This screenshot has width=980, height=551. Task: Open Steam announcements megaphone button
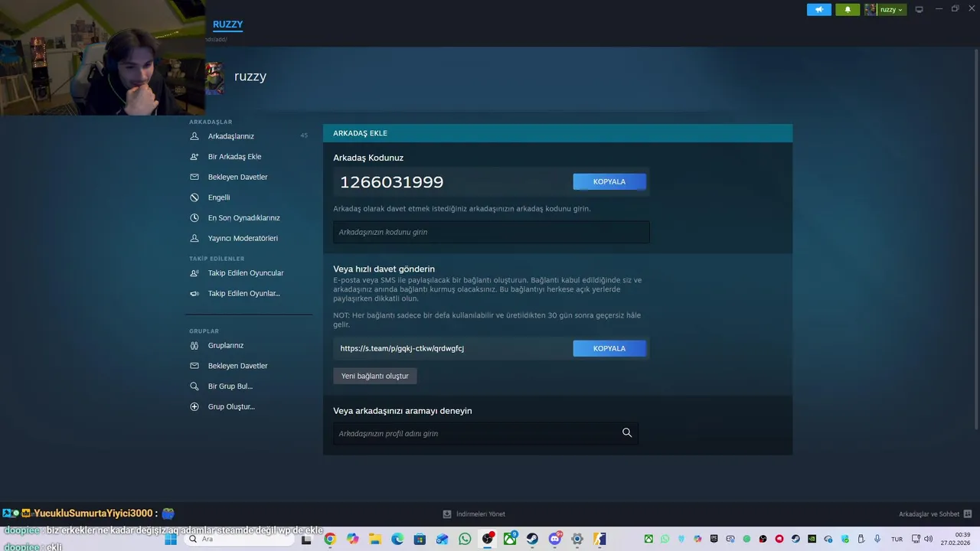pyautogui.click(x=818, y=9)
